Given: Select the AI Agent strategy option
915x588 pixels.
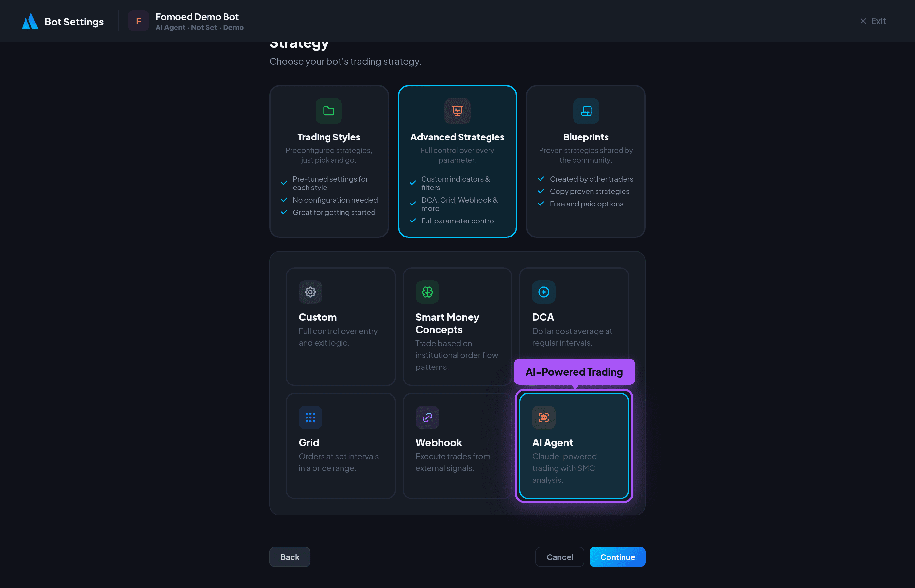Looking at the screenshot, I should click(x=574, y=446).
